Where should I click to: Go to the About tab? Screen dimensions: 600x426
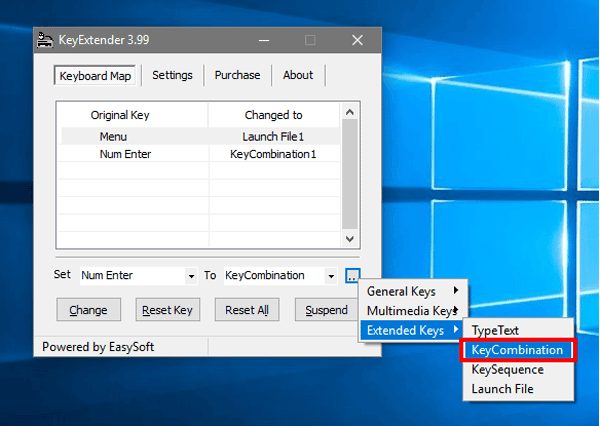click(x=298, y=75)
